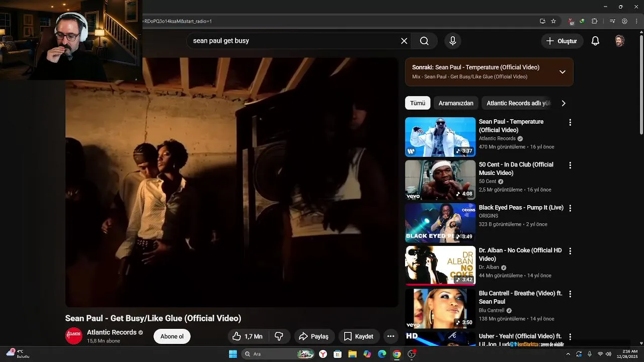Open Yandex browser from the taskbar
Screen dimensions: 644x362
323,354
